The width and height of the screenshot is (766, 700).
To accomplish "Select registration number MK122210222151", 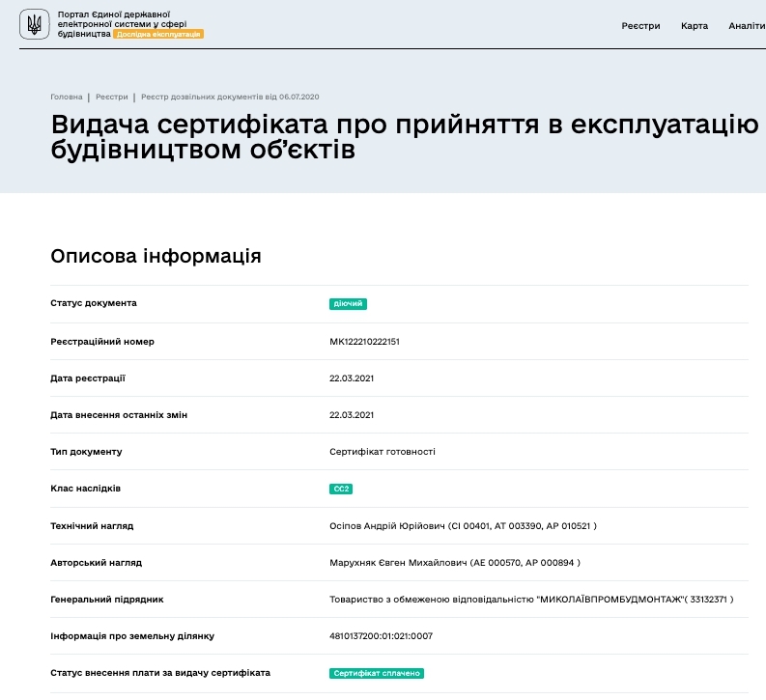I will point(364,342).
